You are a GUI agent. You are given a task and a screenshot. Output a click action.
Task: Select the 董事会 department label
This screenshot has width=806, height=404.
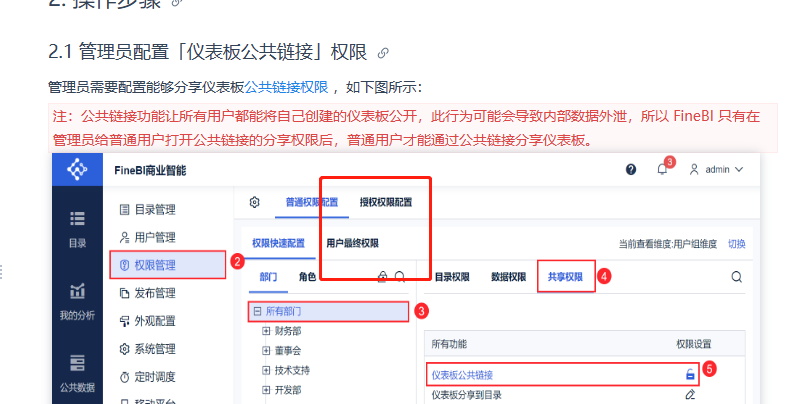(x=288, y=351)
